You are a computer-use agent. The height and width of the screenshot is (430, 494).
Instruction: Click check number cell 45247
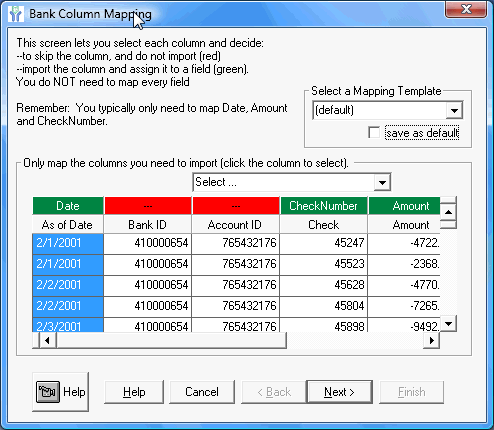(x=324, y=243)
